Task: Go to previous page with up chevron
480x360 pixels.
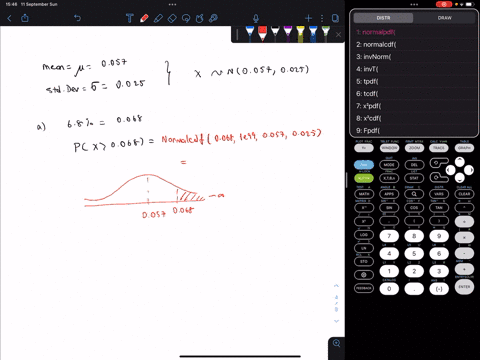Action: (x=336, y=286)
